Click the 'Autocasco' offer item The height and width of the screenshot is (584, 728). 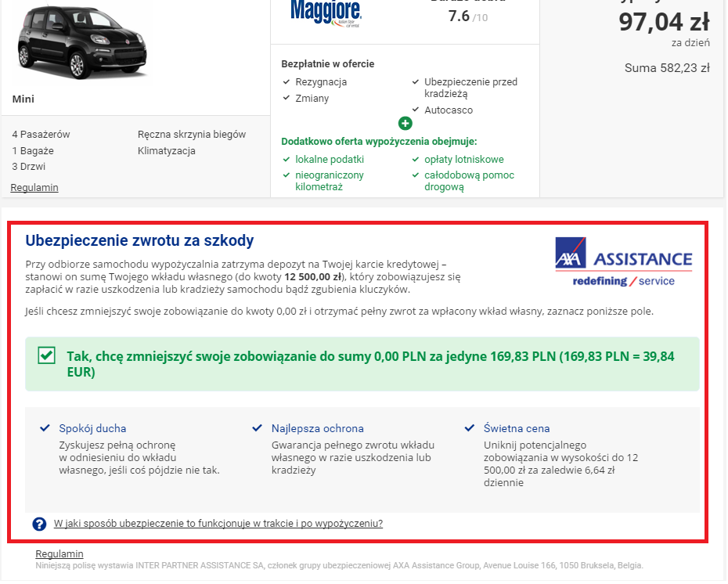pos(449,110)
